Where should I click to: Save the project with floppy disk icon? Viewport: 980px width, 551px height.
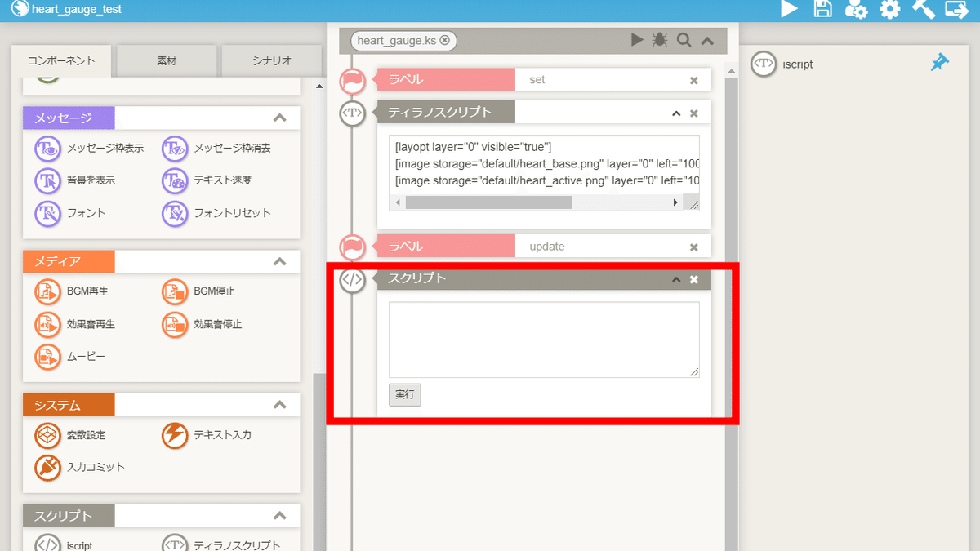[823, 9]
